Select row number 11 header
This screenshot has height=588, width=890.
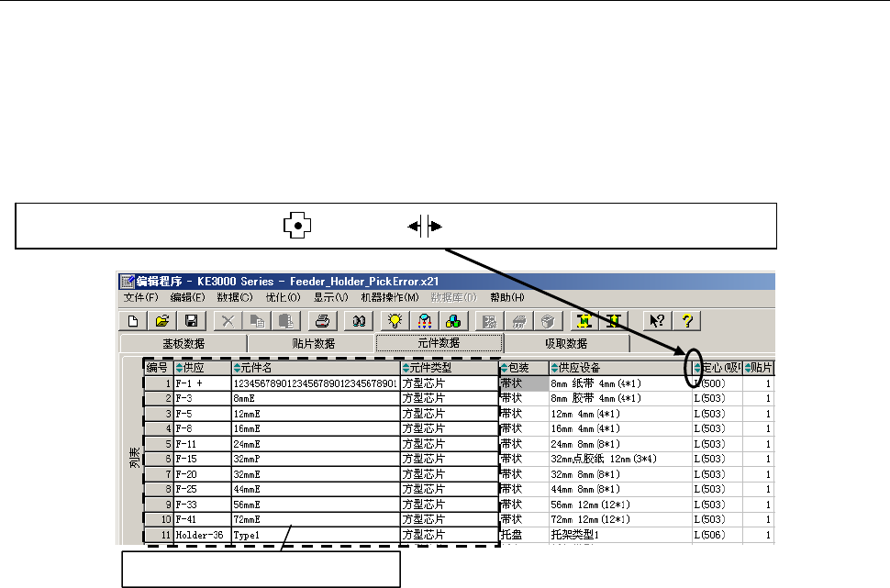coord(159,535)
